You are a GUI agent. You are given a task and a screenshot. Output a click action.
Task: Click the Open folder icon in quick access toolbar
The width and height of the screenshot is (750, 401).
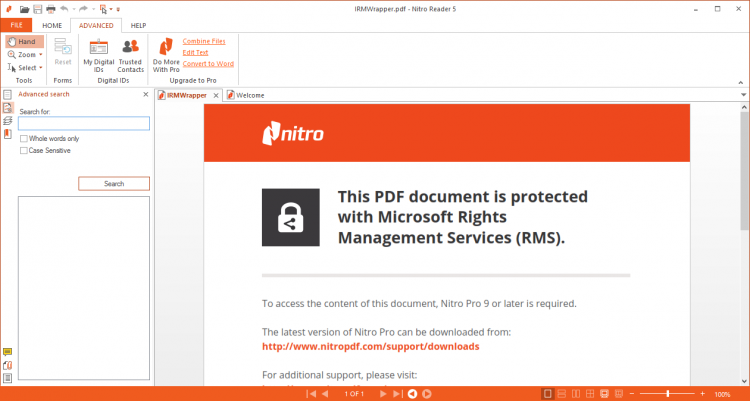click(24, 9)
